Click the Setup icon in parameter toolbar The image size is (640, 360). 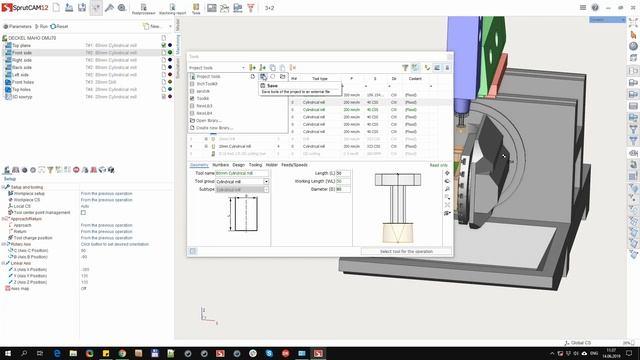click(7, 170)
